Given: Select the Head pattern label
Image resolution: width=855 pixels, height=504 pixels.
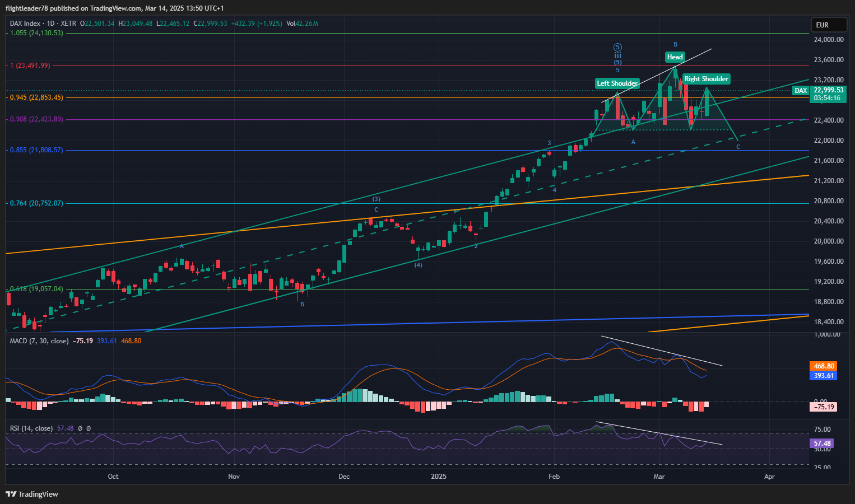Looking at the screenshot, I should [675, 57].
